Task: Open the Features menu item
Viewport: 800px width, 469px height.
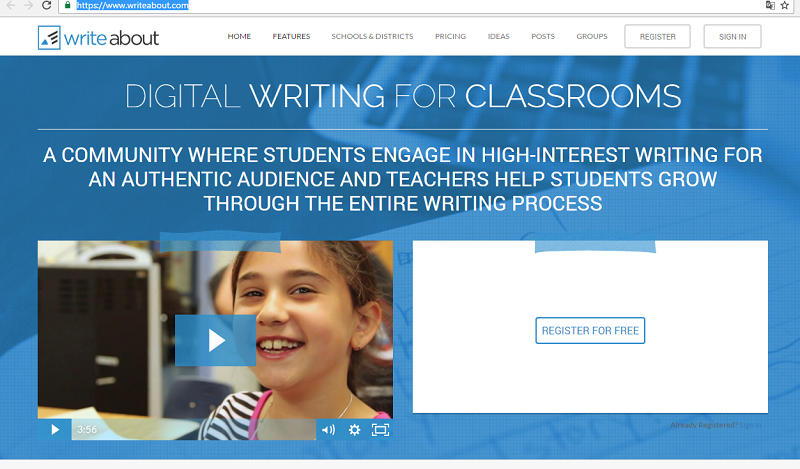Action: pyautogui.click(x=291, y=37)
